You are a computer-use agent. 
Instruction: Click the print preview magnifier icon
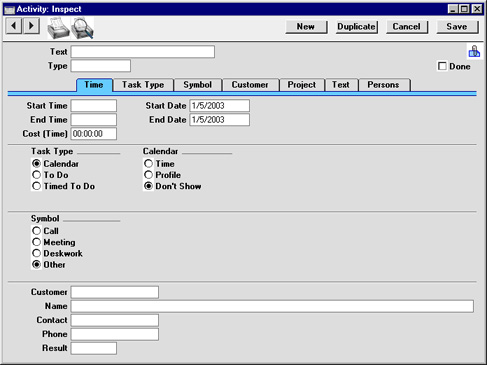point(82,28)
